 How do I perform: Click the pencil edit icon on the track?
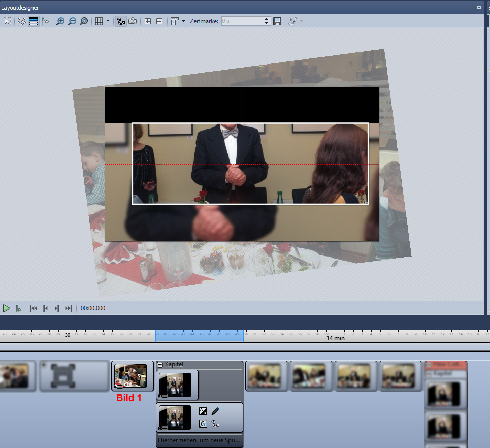pos(215,411)
